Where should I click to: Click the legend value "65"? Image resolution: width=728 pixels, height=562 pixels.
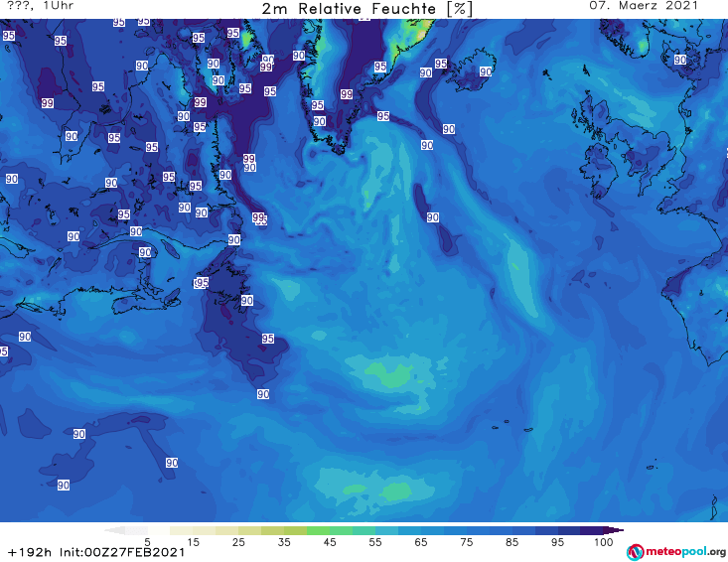point(421,542)
